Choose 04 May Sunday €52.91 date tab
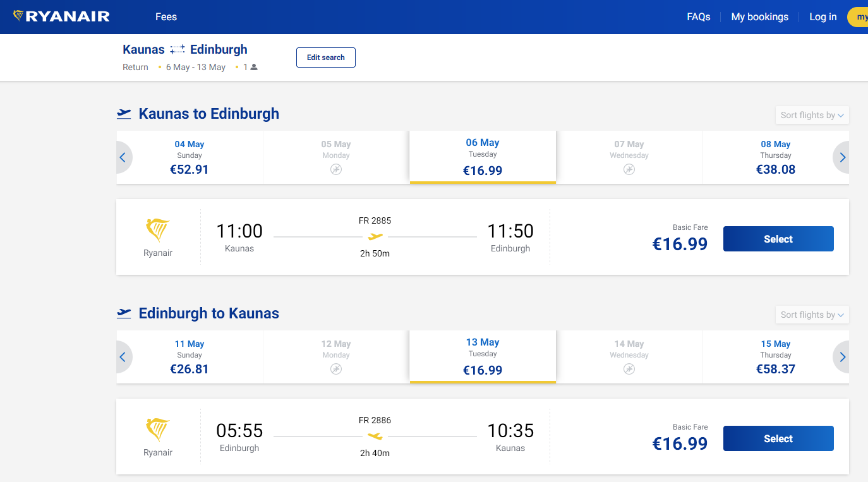This screenshot has height=482, width=868. coord(190,157)
